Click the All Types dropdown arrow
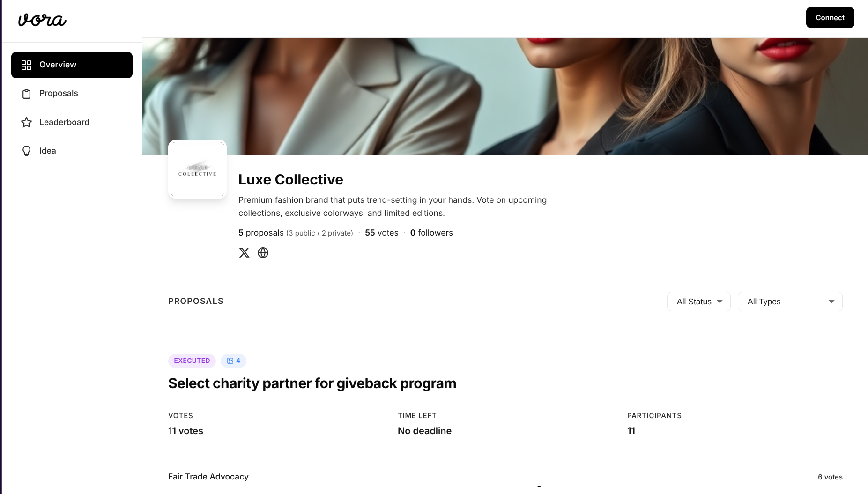 [831, 302]
